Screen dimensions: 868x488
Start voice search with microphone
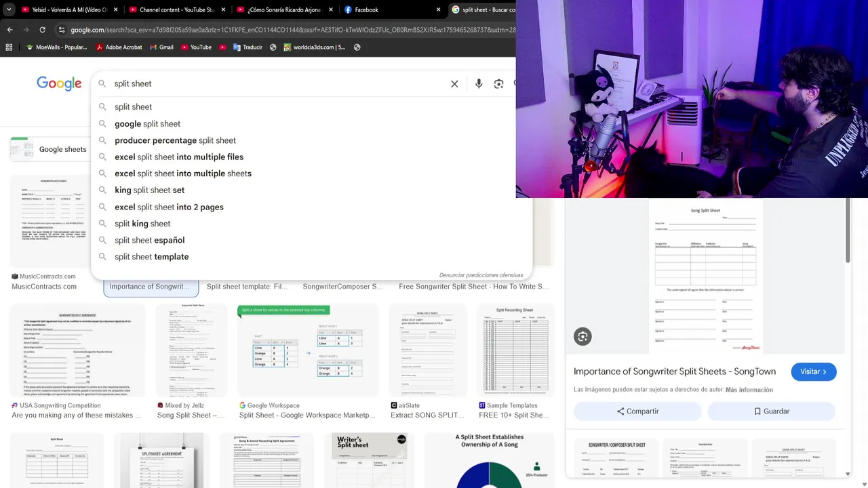coord(479,84)
